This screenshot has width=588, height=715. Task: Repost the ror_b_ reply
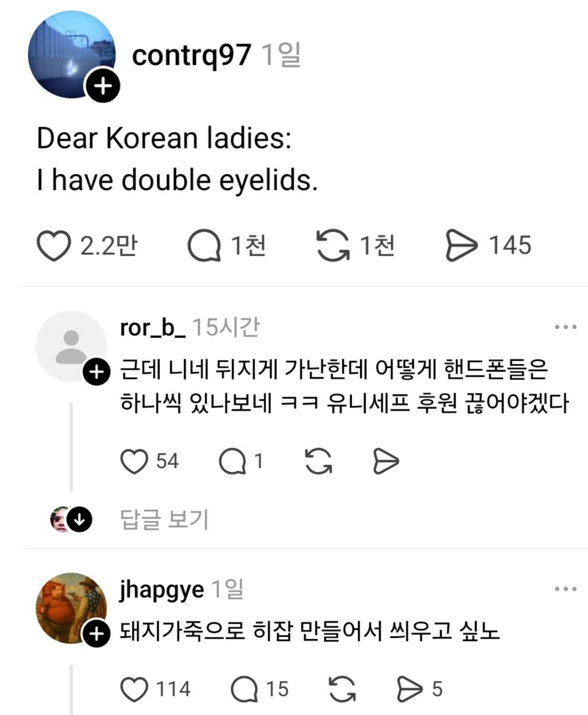point(319,461)
